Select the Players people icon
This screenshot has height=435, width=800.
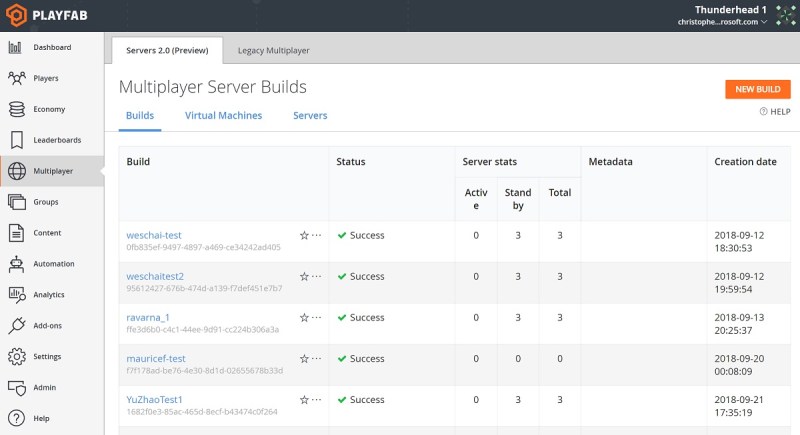[x=16, y=78]
